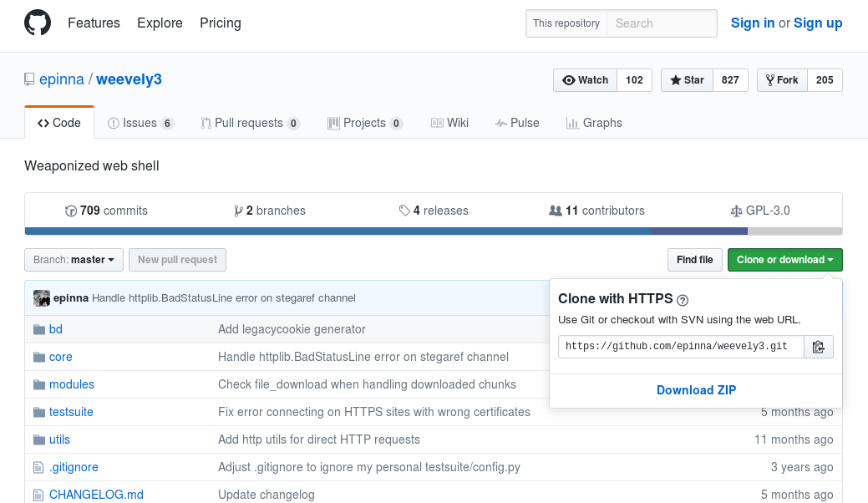The image size is (868, 503).
Task: Click the core folder icon
Action: tap(38, 358)
